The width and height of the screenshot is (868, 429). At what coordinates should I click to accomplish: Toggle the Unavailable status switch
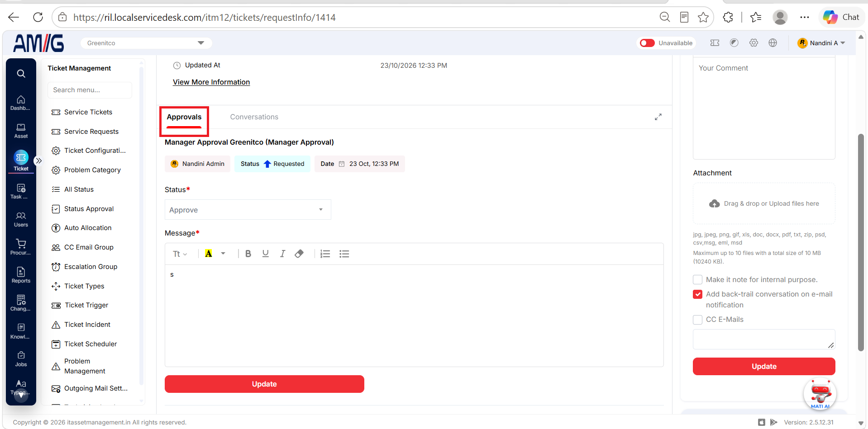coord(647,43)
